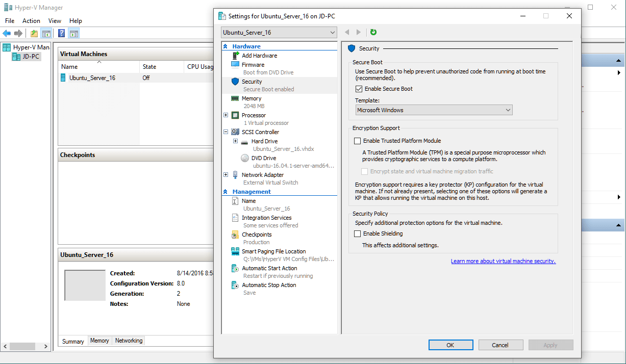Click the Hard Drive icon

(244, 142)
